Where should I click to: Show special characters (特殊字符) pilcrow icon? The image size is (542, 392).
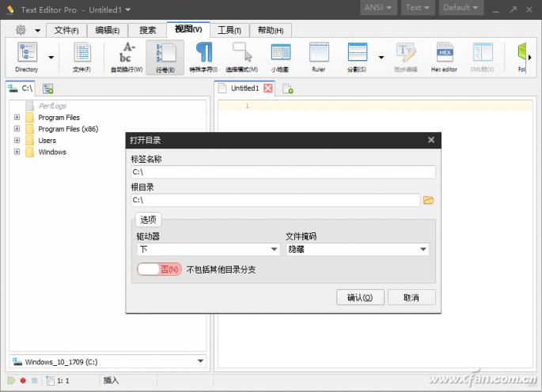(x=203, y=56)
